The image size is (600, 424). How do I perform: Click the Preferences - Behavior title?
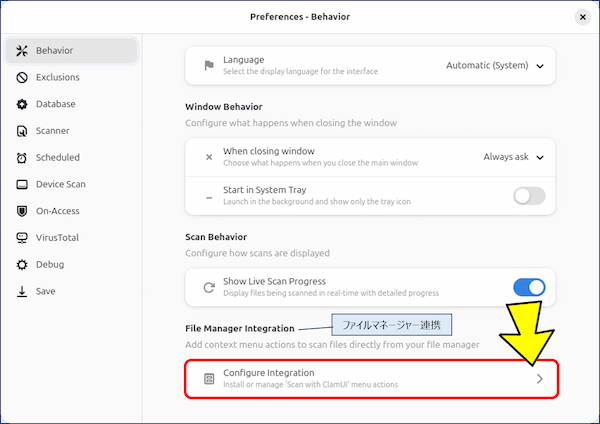click(x=300, y=17)
